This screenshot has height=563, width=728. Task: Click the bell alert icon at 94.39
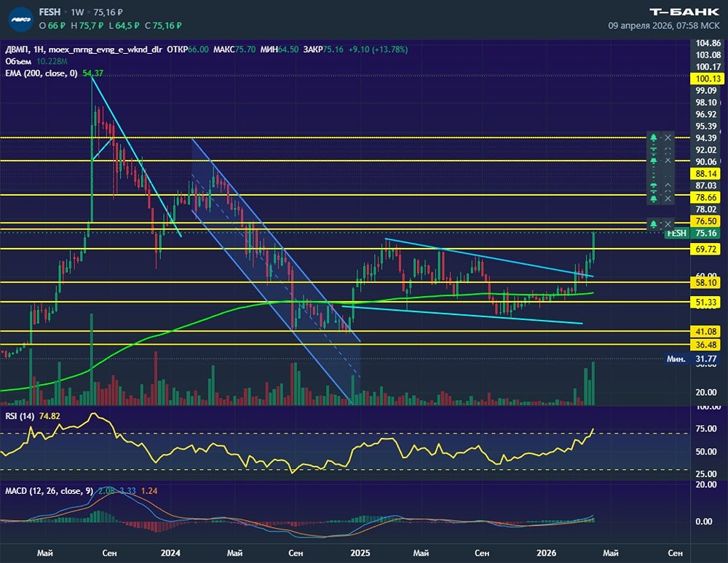click(x=654, y=137)
